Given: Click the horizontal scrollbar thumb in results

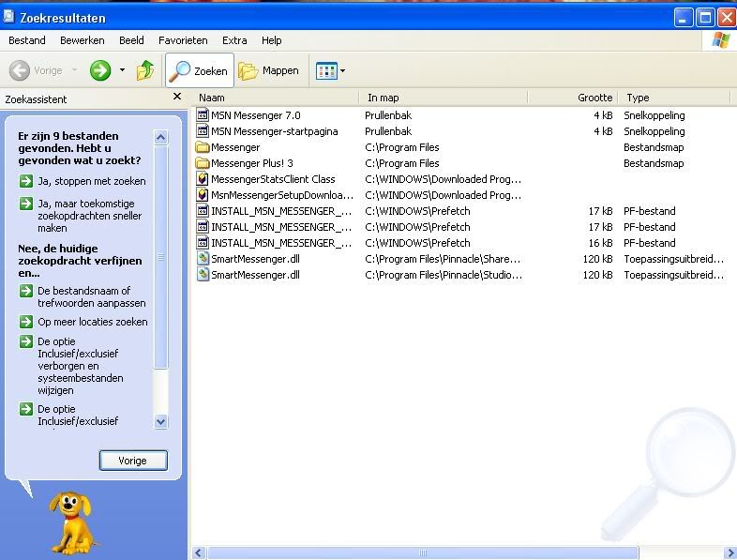Looking at the screenshot, I should click(x=423, y=552).
